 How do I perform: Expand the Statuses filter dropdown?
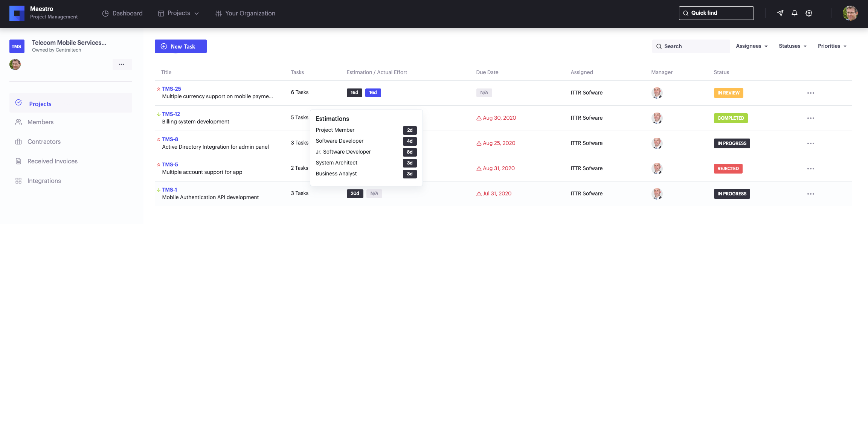tap(793, 46)
